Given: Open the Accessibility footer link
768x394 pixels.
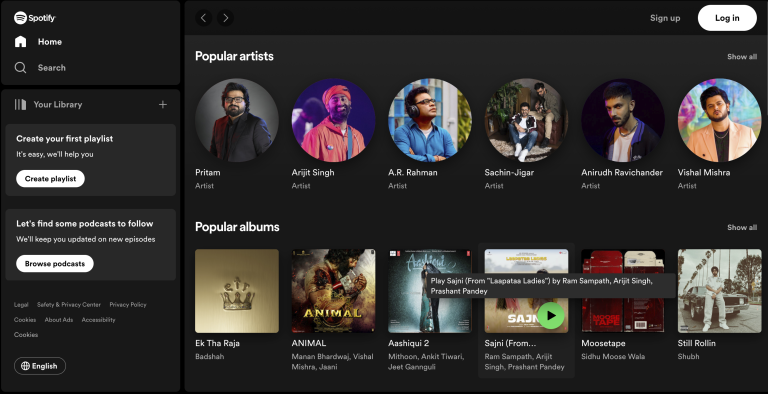Looking at the screenshot, I should [x=98, y=320].
